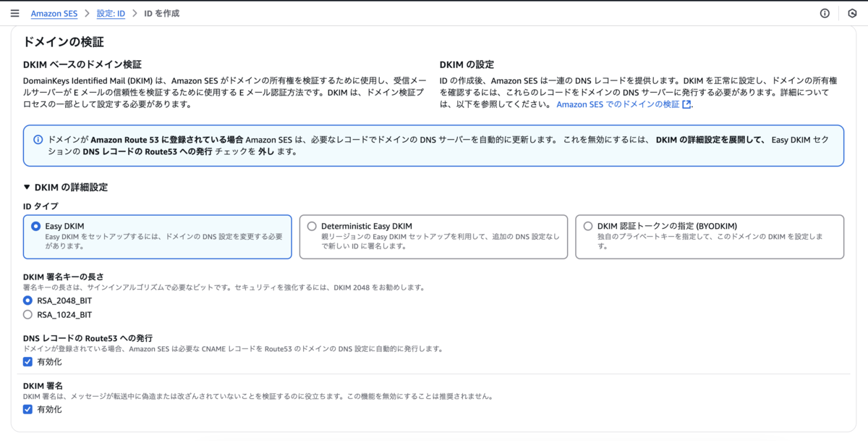868x441 pixels.
Task: Choose RSA_2048_BIT signing key length
Action: (28, 300)
